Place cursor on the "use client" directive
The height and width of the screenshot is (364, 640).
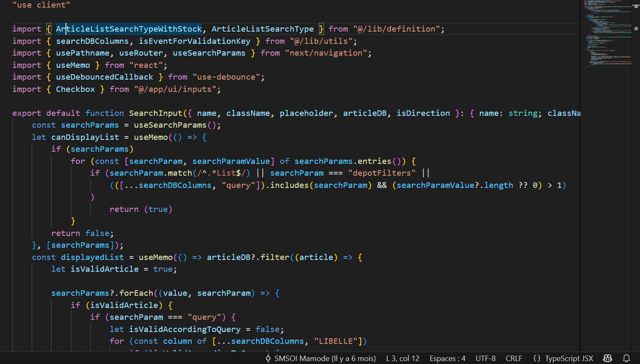(41, 5)
